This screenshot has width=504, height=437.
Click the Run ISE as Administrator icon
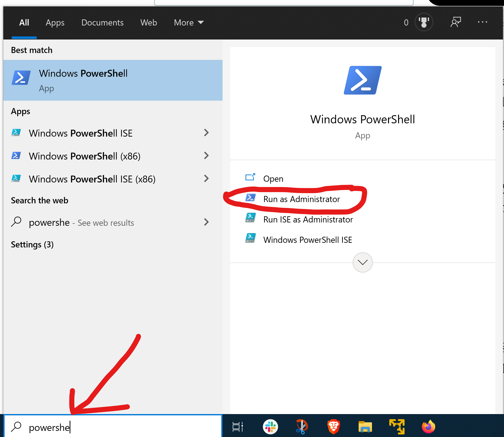point(250,218)
